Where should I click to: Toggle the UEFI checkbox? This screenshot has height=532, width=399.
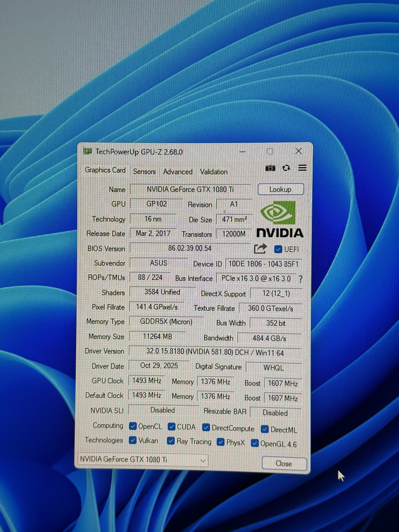click(x=278, y=249)
